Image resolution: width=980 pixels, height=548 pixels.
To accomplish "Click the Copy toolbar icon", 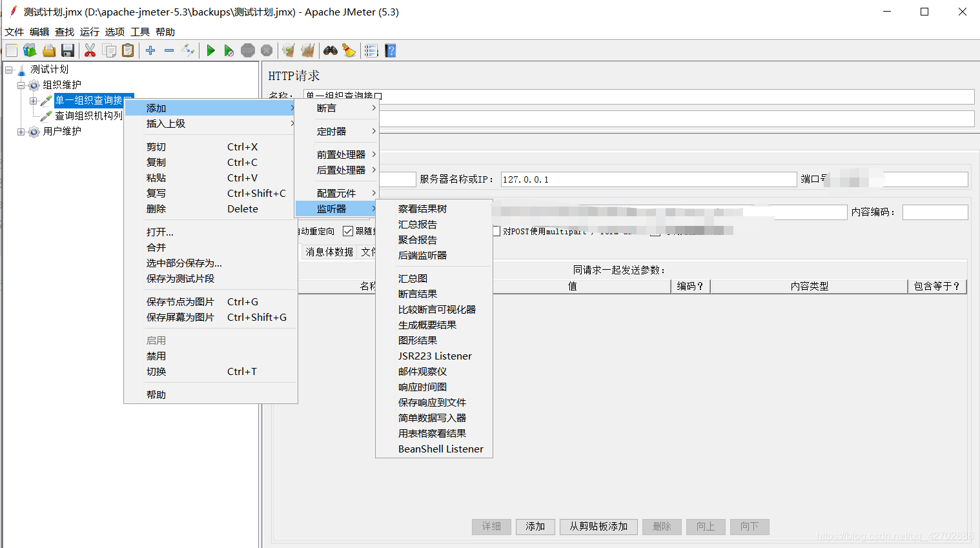I will (109, 50).
